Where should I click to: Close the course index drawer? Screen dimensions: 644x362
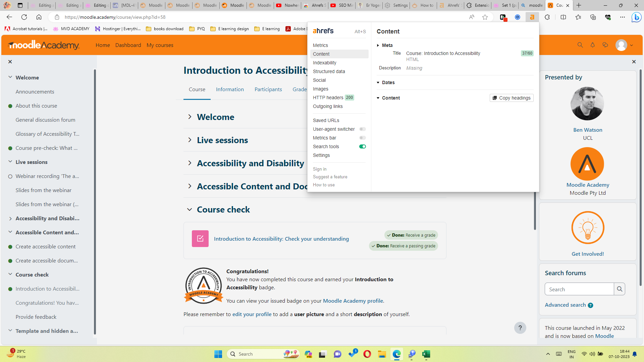point(10,62)
